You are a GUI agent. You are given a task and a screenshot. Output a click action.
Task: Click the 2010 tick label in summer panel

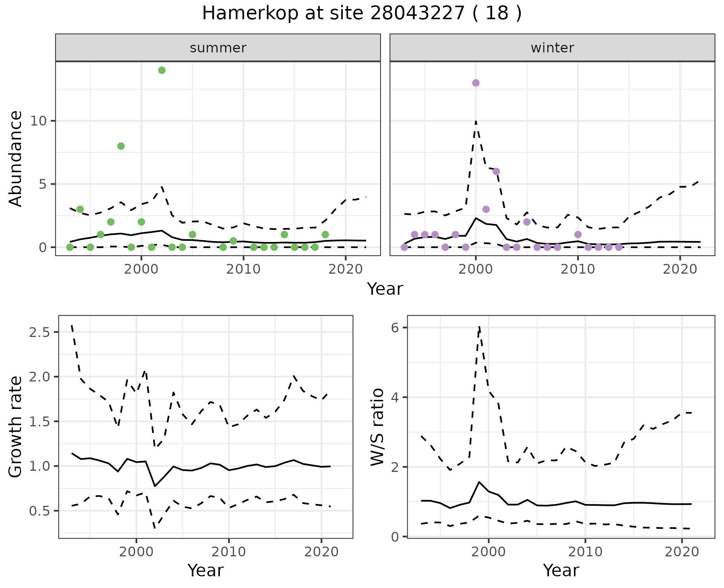coord(243,269)
